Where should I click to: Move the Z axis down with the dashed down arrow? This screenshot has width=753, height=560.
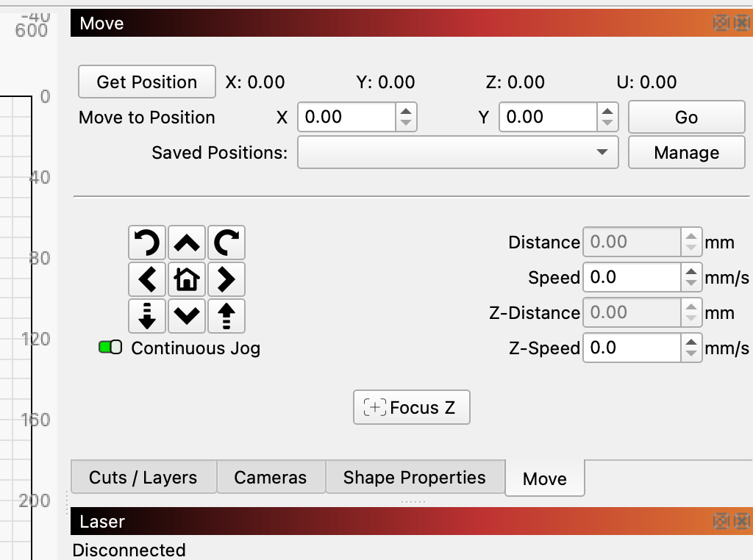coord(147,316)
